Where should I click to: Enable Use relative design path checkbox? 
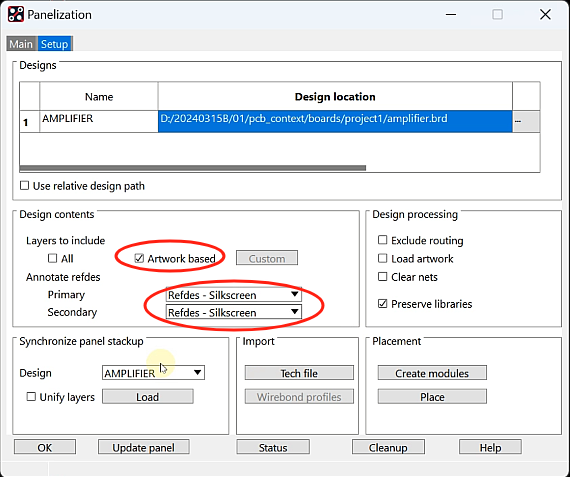click(24, 186)
